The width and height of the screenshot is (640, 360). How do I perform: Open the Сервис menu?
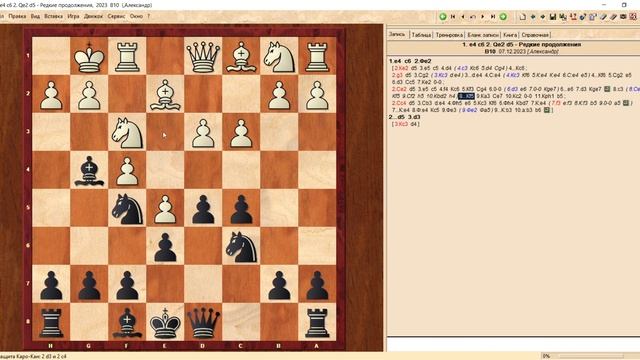coord(116,16)
